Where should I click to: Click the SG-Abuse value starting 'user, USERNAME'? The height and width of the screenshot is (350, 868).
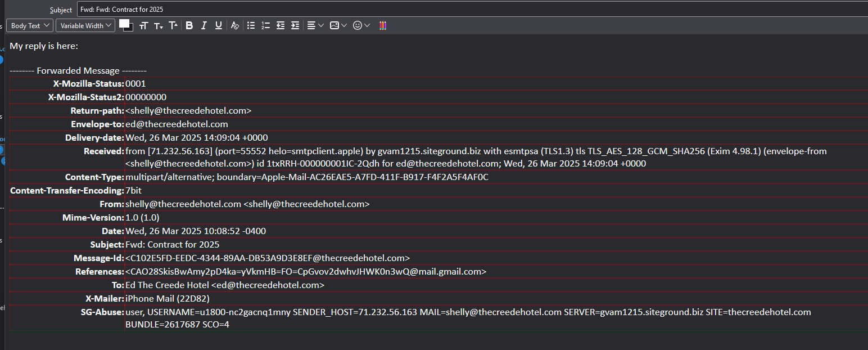coord(468,318)
